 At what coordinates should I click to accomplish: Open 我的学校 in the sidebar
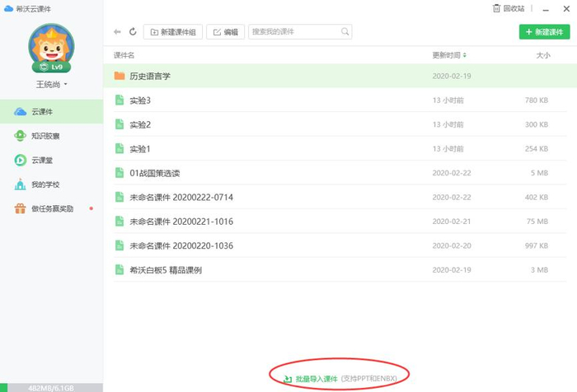51,184
